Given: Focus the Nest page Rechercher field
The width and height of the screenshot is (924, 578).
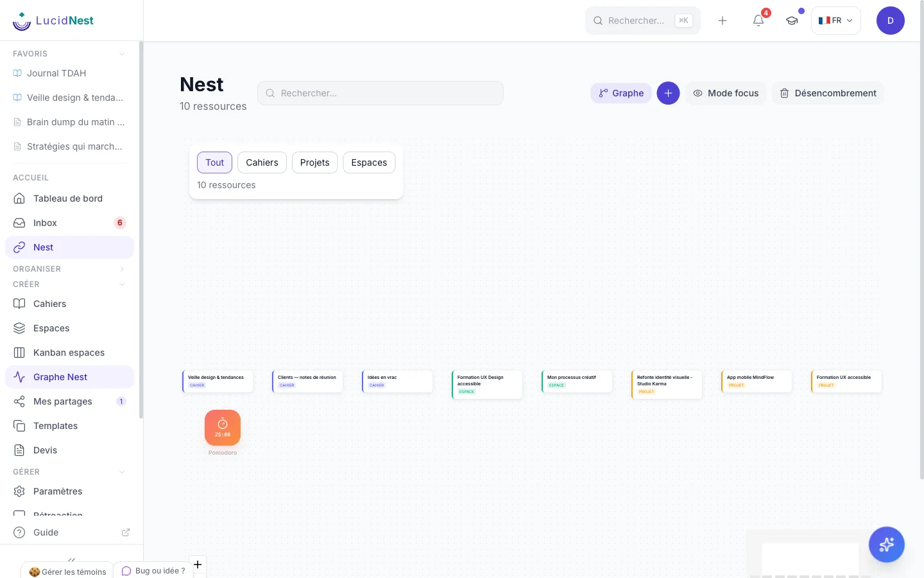Looking at the screenshot, I should pos(381,93).
